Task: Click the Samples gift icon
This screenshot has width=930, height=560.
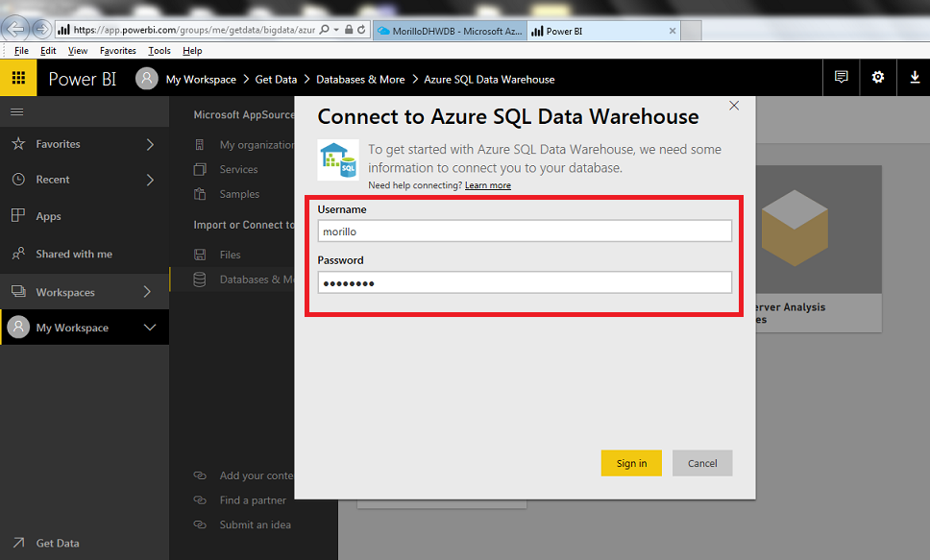Action: (200, 194)
